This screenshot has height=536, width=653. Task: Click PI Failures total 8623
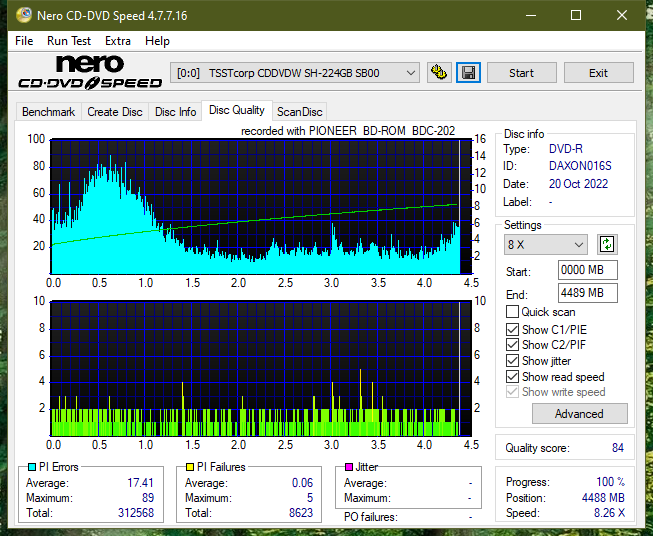(x=301, y=513)
